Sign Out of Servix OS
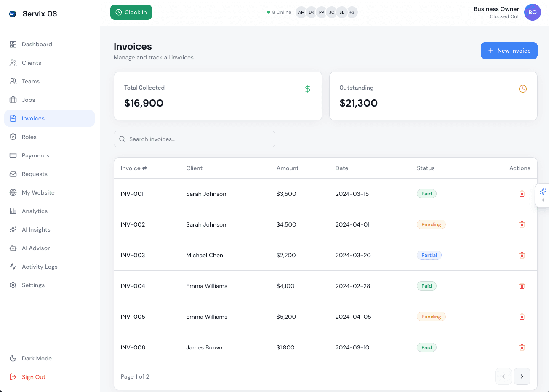The width and height of the screenshot is (549, 392). pyautogui.click(x=34, y=377)
